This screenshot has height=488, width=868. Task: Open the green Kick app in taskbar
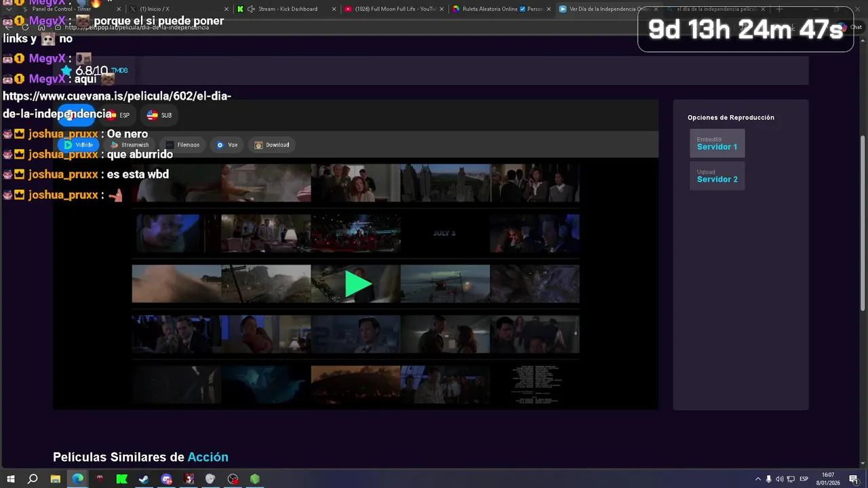pos(122,479)
